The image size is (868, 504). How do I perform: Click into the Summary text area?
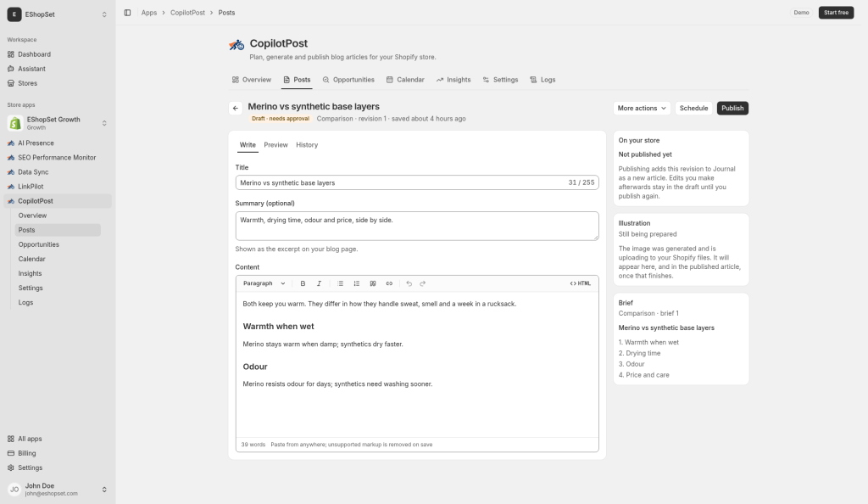coord(417,226)
